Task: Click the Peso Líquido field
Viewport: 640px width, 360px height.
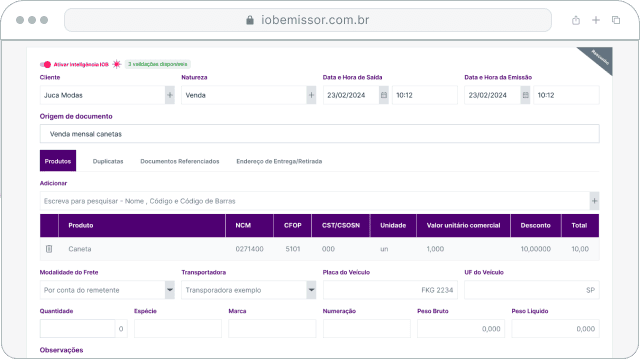Action: (x=556, y=329)
